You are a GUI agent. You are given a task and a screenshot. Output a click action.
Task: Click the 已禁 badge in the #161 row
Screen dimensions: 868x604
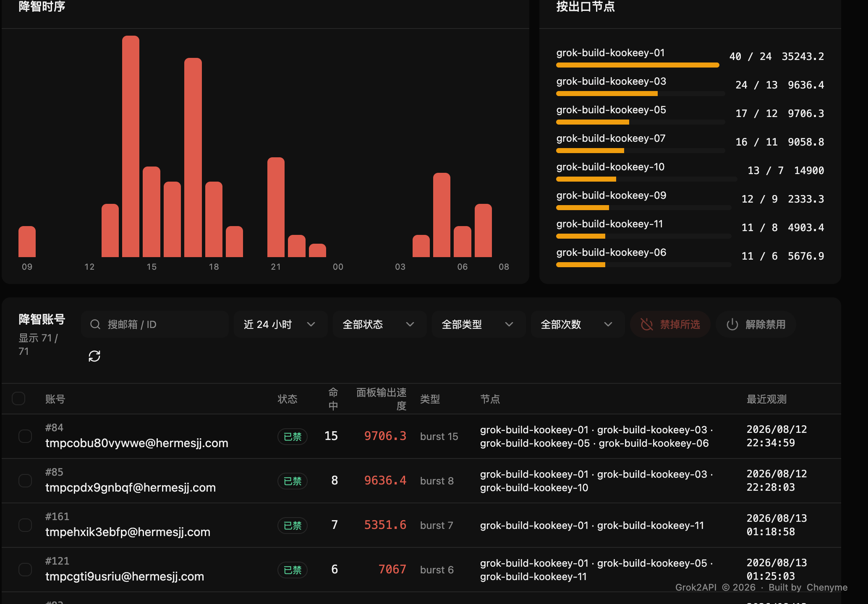[x=293, y=526]
